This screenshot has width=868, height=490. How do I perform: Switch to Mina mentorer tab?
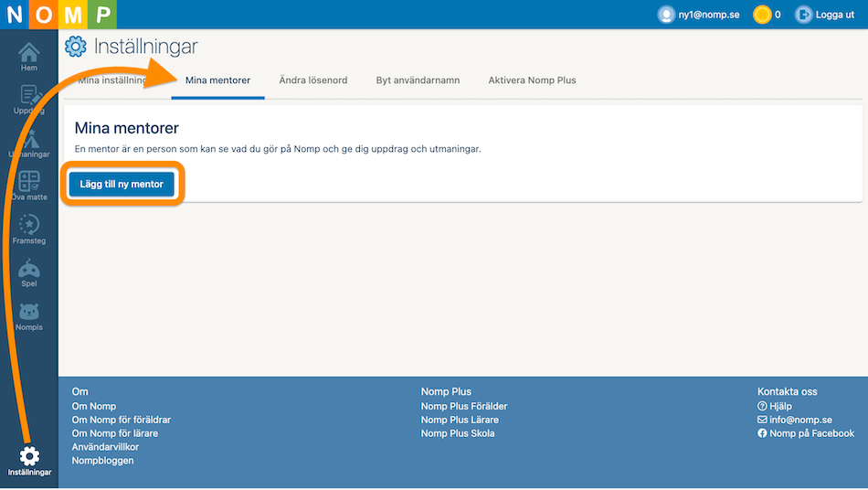pyautogui.click(x=217, y=80)
